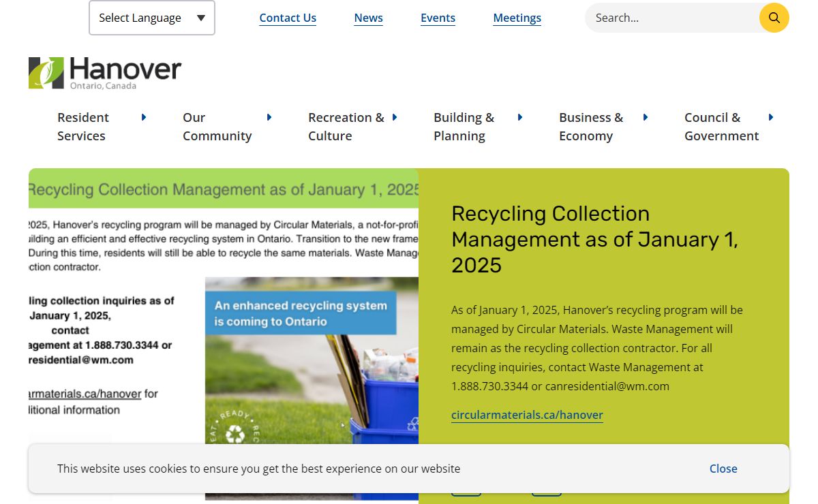Visit the Events link
The height and width of the screenshot is (504, 818).
pos(438,18)
